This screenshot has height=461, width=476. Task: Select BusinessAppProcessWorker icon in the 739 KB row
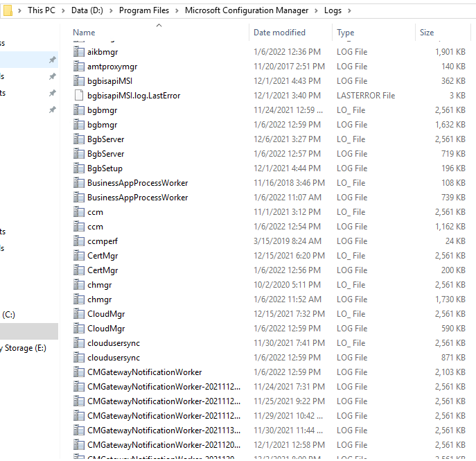(79, 197)
